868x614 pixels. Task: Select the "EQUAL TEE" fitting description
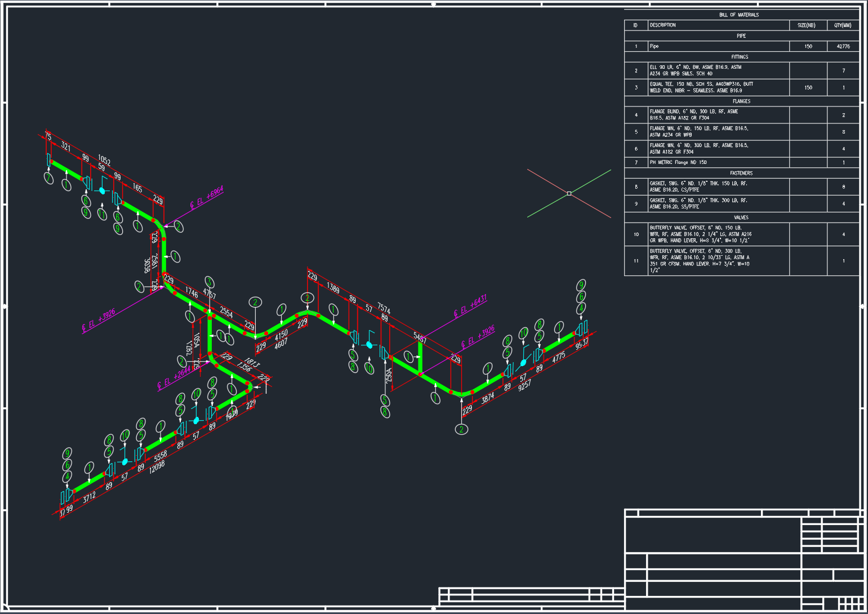[x=701, y=87]
